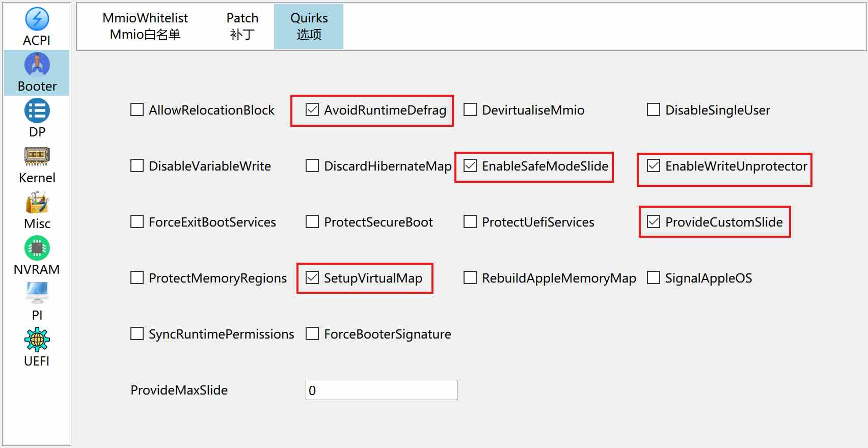This screenshot has height=448, width=868.
Task: Check the RebuildAppleMemoryMap option
Action: (470, 278)
